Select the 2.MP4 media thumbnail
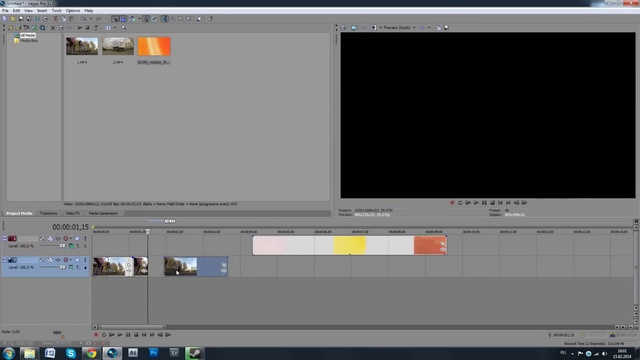The height and width of the screenshot is (360, 640). coord(118,46)
